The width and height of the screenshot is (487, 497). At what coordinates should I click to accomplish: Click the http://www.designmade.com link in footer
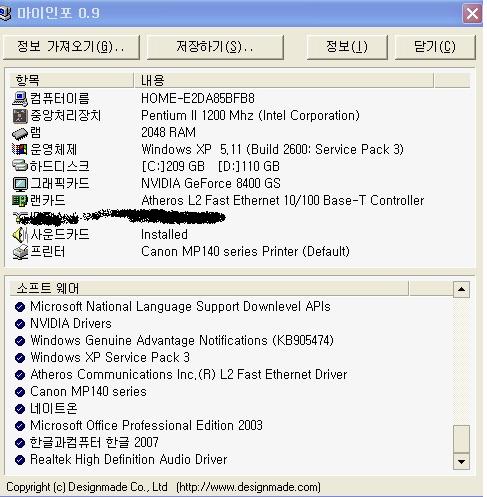pyautogui.click(x=249, y=487)
